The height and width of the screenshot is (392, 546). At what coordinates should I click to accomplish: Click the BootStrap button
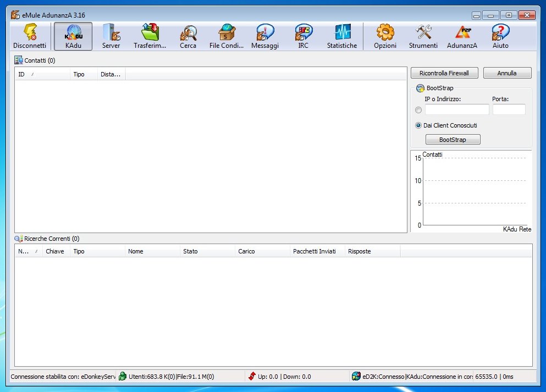(453, 140)
